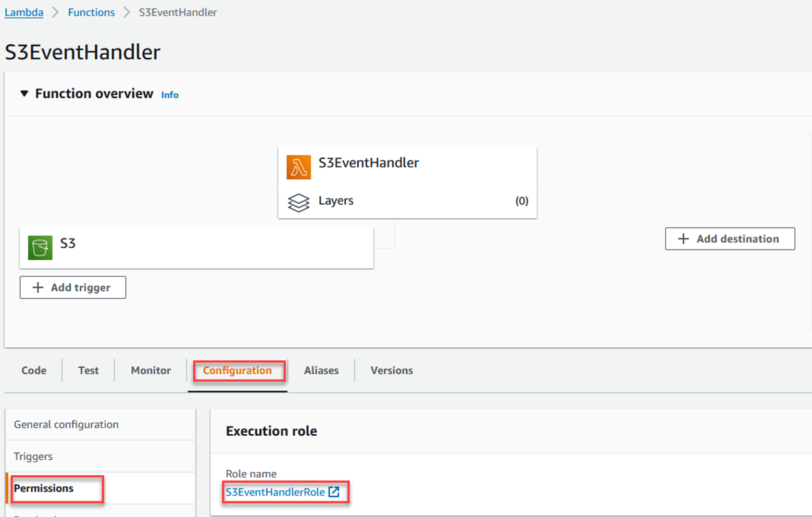Viewport: 812px width, 517px height.
Task: Click the S3EventHandler page title
Action: [83, 52]
